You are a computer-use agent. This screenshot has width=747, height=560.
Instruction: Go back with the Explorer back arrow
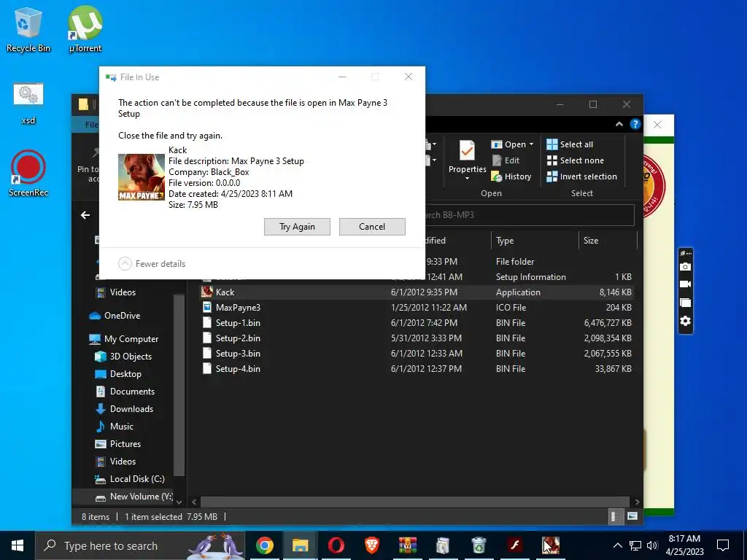[85, 215]
